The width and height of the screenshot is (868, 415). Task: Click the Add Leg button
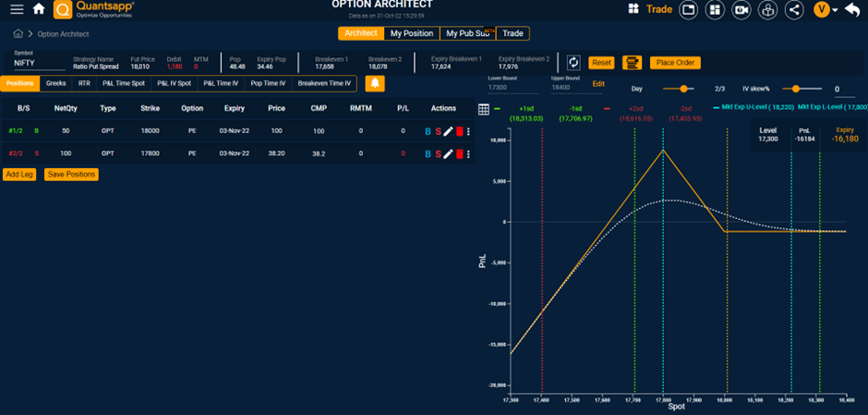(19, 175)
